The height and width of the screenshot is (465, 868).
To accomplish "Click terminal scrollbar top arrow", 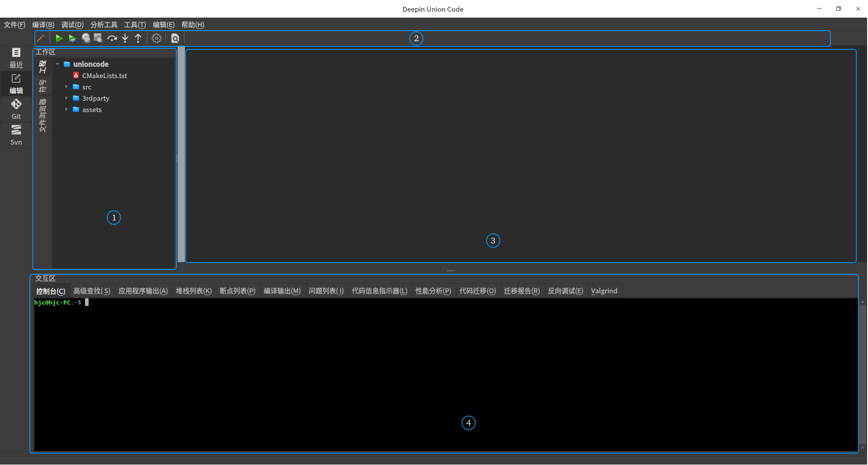I will (863, 302).
